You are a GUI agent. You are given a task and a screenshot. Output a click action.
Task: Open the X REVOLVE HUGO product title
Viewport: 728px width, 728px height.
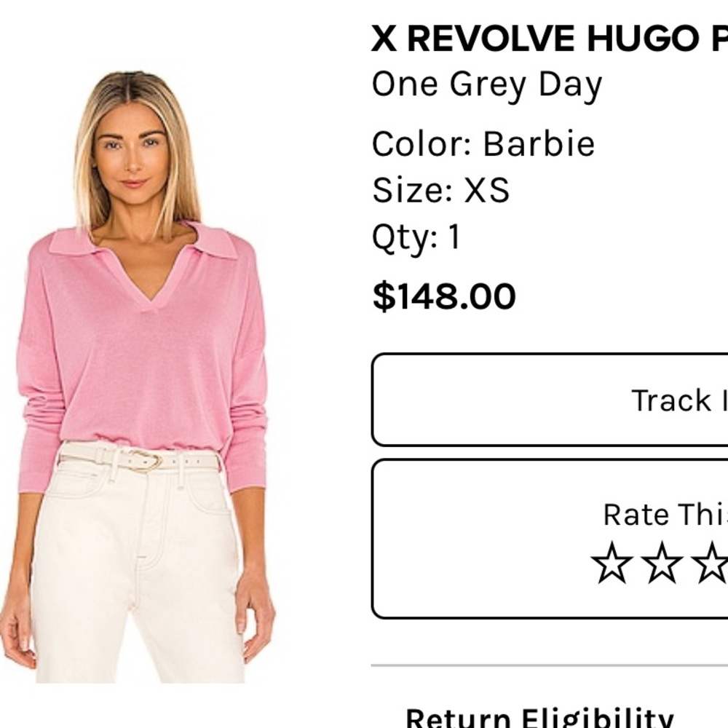click(549, 38)
